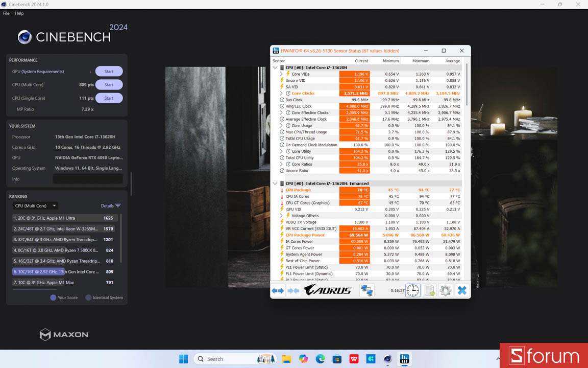Click the clock icon to reset sensor timers
Screen dimensions: 588x368
coord(412,290)
